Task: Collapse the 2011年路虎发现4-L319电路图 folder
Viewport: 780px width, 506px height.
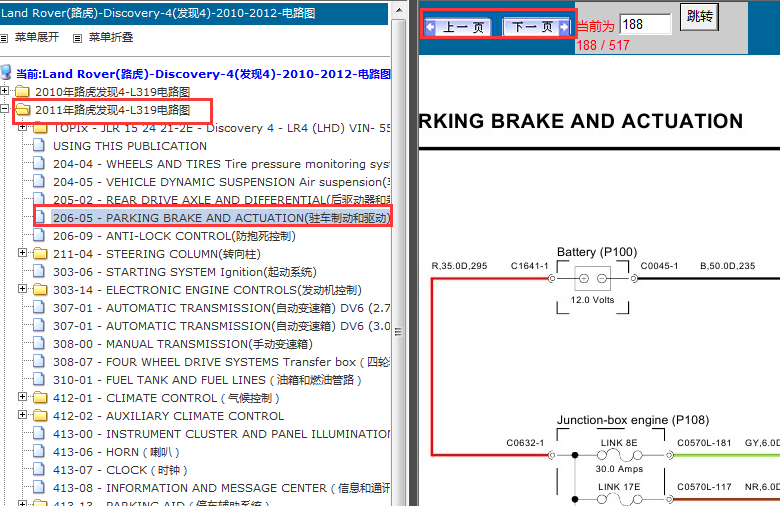Action: pyautogui.click(x=4, y=108)
